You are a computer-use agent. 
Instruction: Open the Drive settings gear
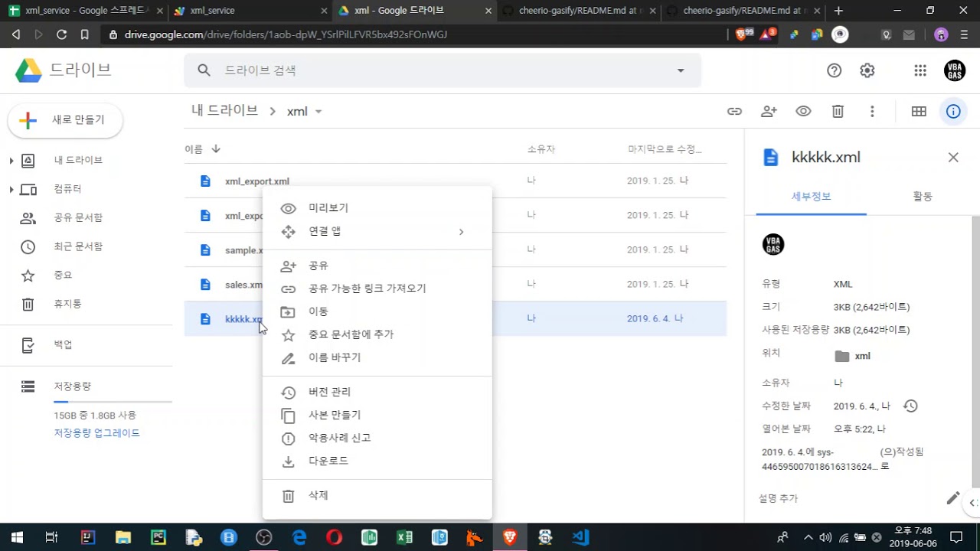click(867, 70)
